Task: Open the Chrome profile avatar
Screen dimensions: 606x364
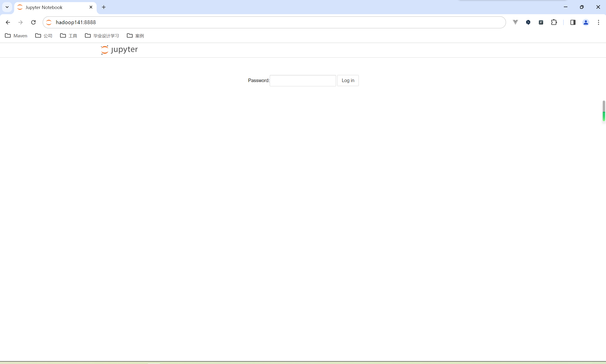Action: pyautogui.click(x=586, y=22)
